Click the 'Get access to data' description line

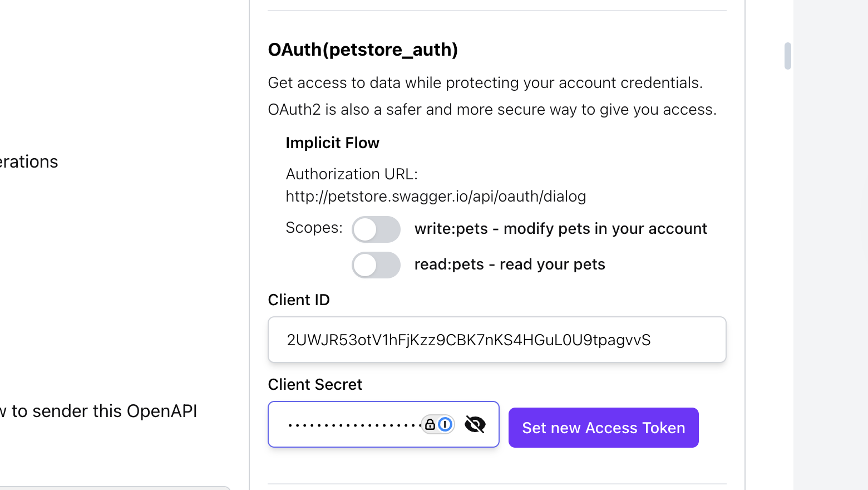(485, 83)
